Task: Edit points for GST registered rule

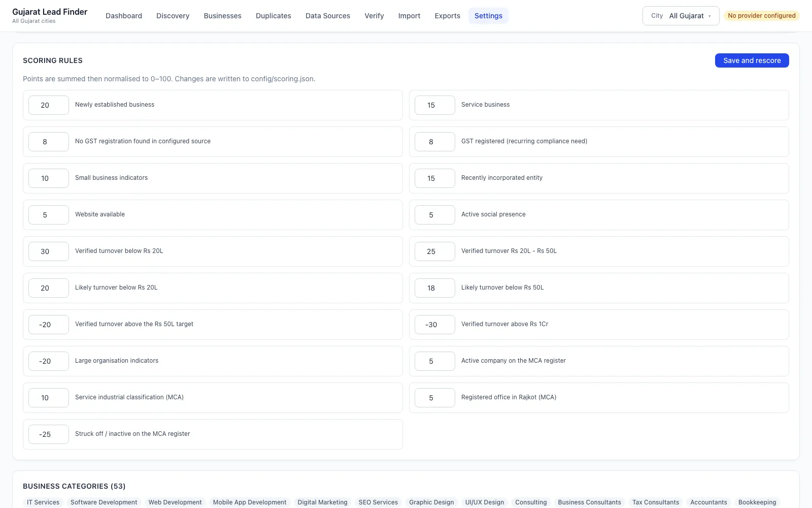Action: (435, 142)
